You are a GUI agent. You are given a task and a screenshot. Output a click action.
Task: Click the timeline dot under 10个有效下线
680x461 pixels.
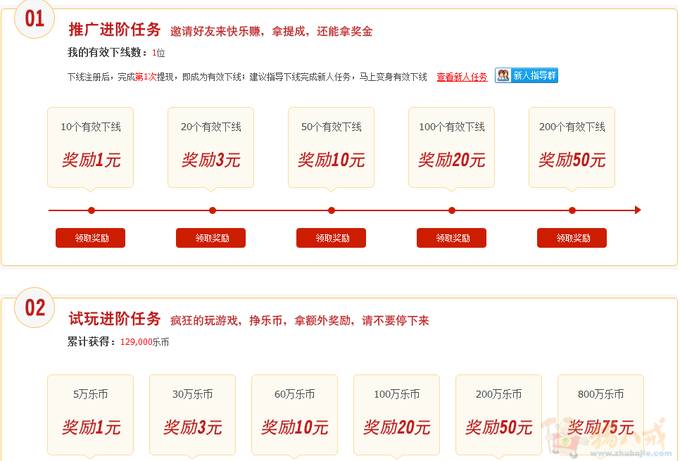click(91, 210)
